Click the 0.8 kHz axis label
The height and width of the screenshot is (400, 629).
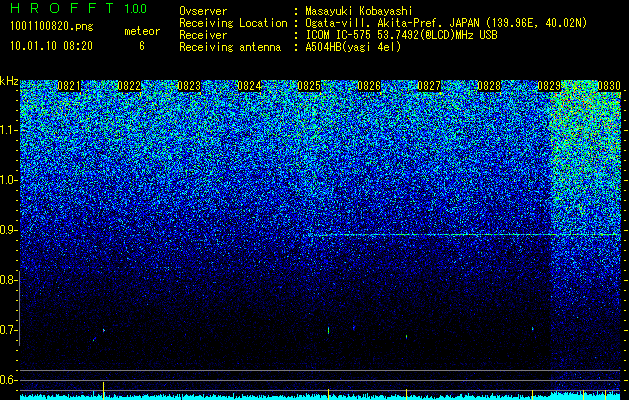click(x=8, y=280)
